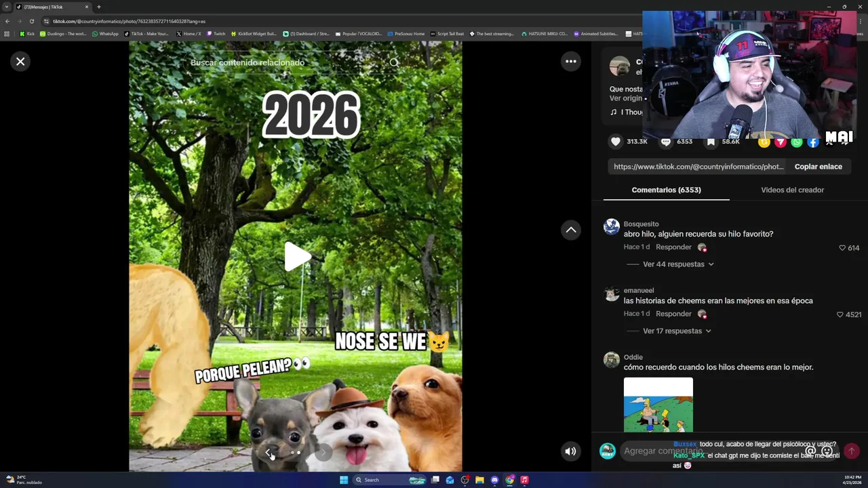Click the username 'Bosquesito'
The width and height of the screenshot is (868, 488).
(x=641, y=224)
